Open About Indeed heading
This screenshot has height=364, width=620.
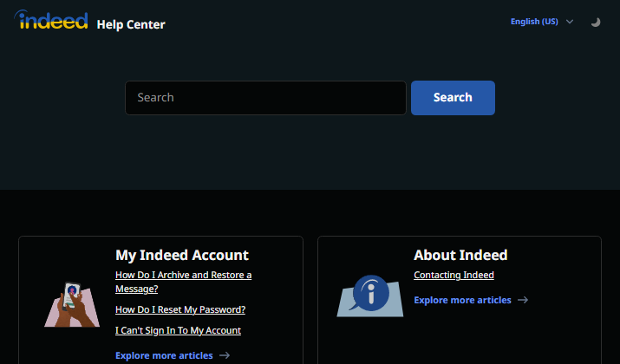460,256
